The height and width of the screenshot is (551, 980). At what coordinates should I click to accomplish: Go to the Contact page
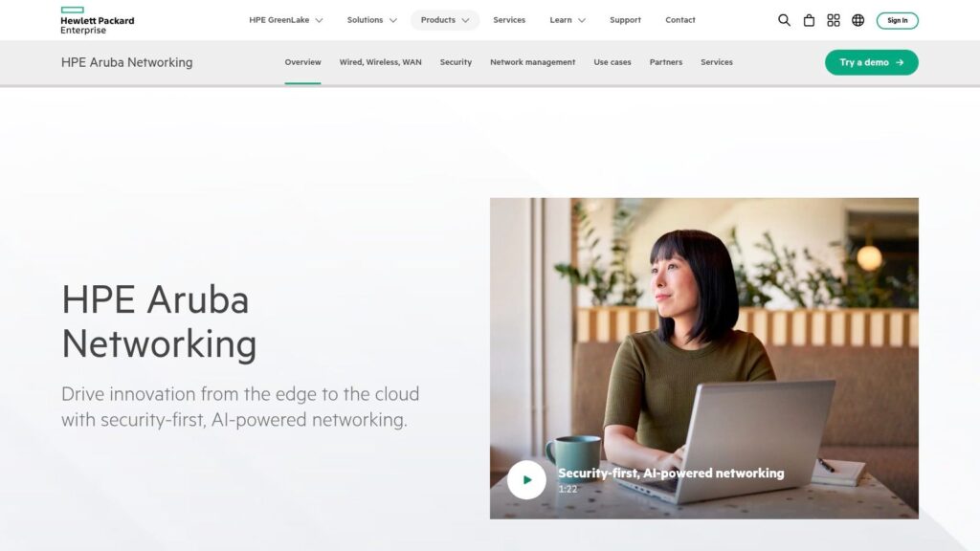(x=680, y=20)
